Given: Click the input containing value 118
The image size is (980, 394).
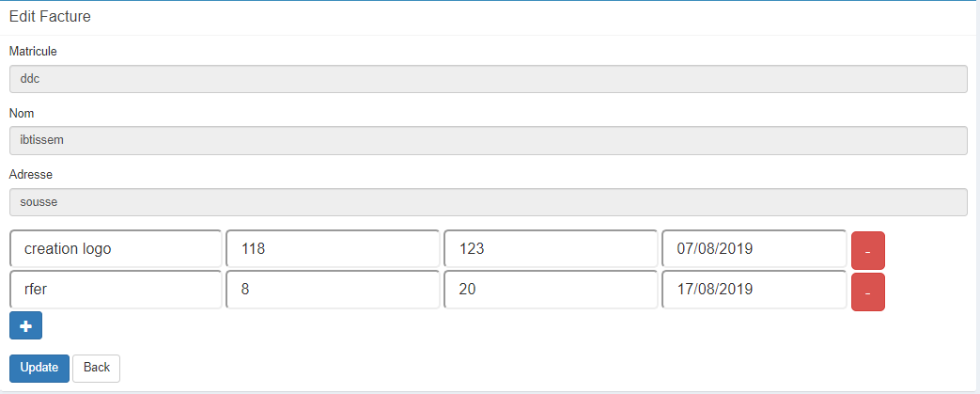Looking at the screenshot, I should [x=333, y=249].
